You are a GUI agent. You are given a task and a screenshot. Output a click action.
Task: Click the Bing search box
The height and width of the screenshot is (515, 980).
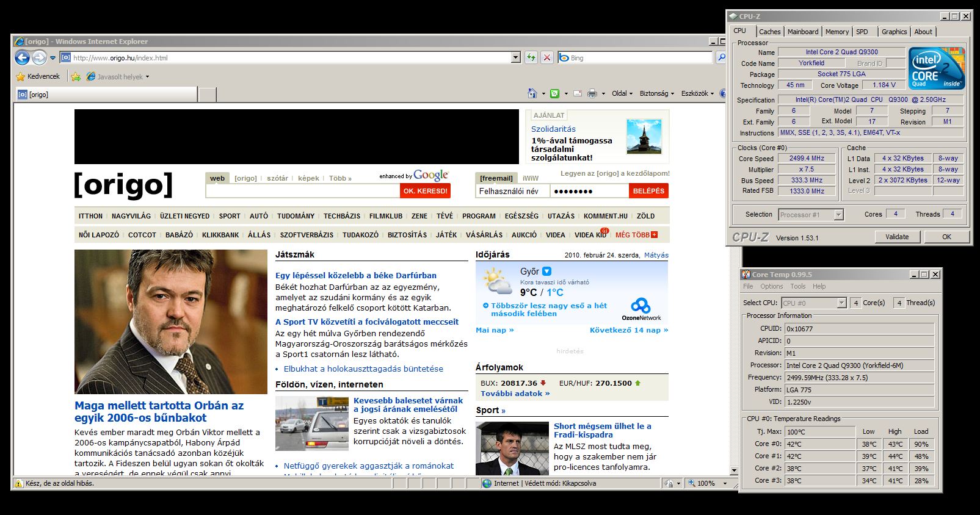(635, 58)
